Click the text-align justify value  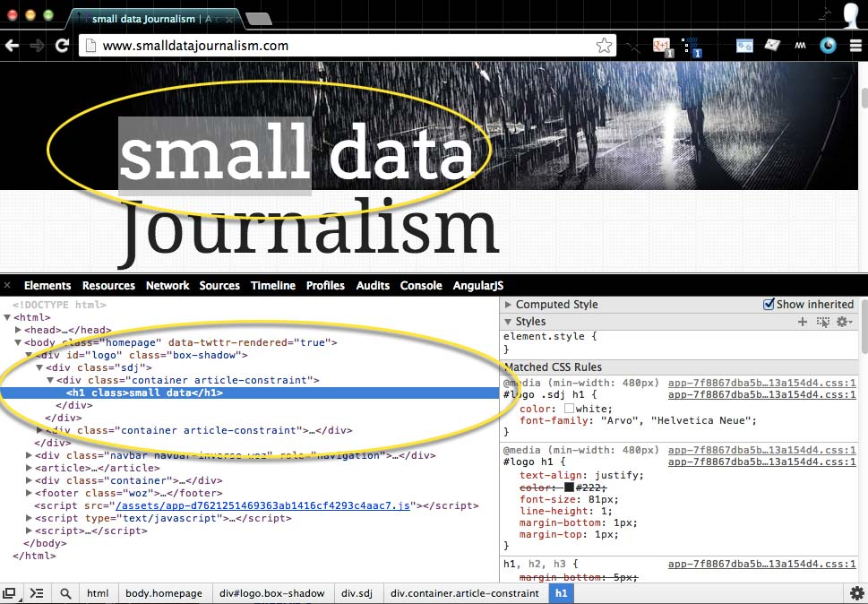619,476
